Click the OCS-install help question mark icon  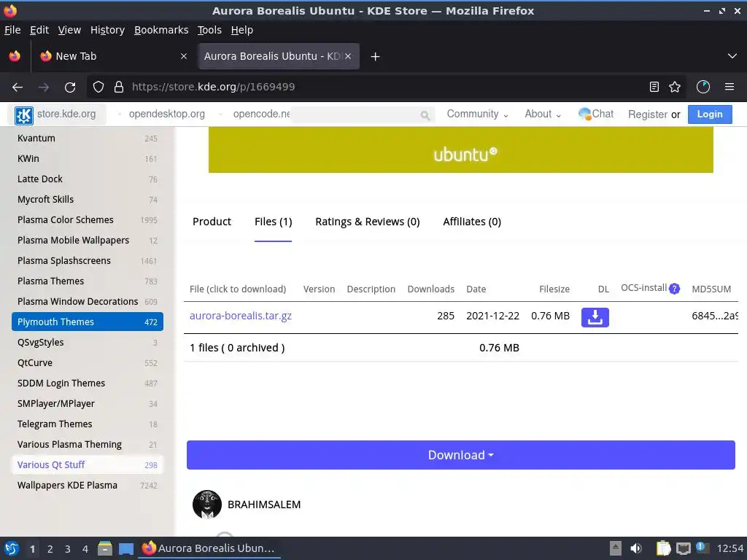pos(674,289)
